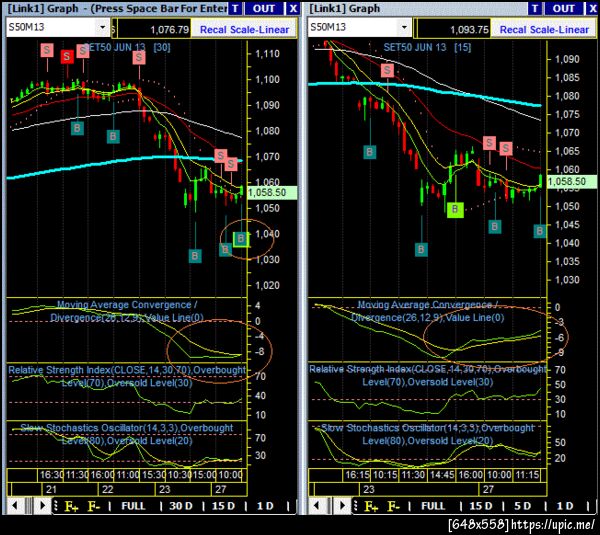
Task: Click the F+ zoom icon in left graph
Action: pyautogui.click(x=72, y=506)
